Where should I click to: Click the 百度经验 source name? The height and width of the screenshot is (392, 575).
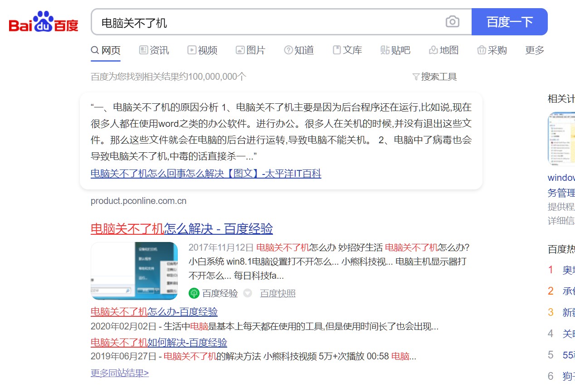pos(220,294)
